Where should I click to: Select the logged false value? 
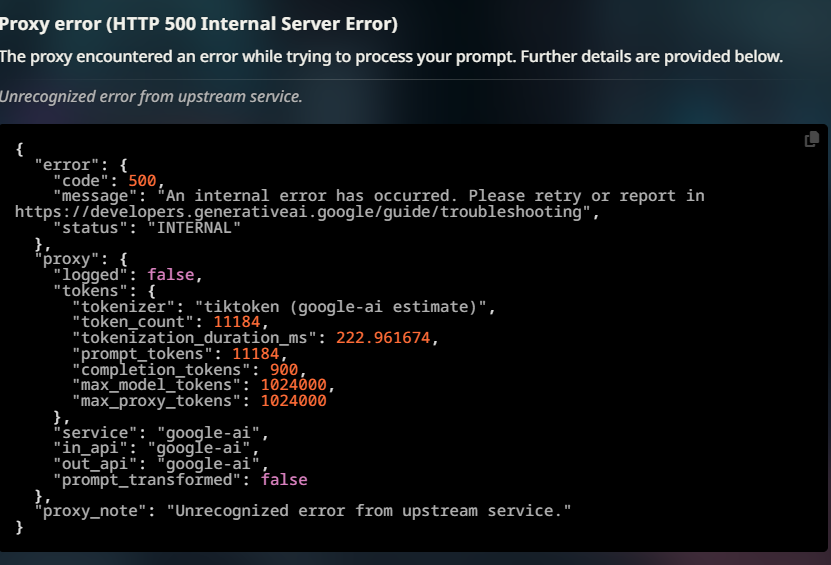(171, 275)
